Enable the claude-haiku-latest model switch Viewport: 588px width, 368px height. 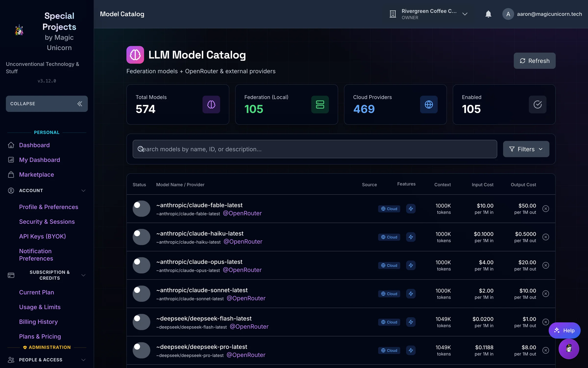141,237
